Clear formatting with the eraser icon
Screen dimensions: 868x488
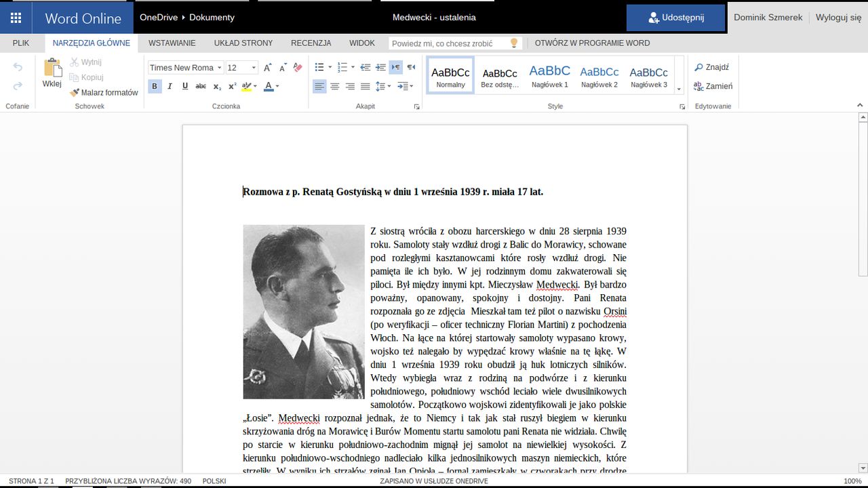(298, 68)
